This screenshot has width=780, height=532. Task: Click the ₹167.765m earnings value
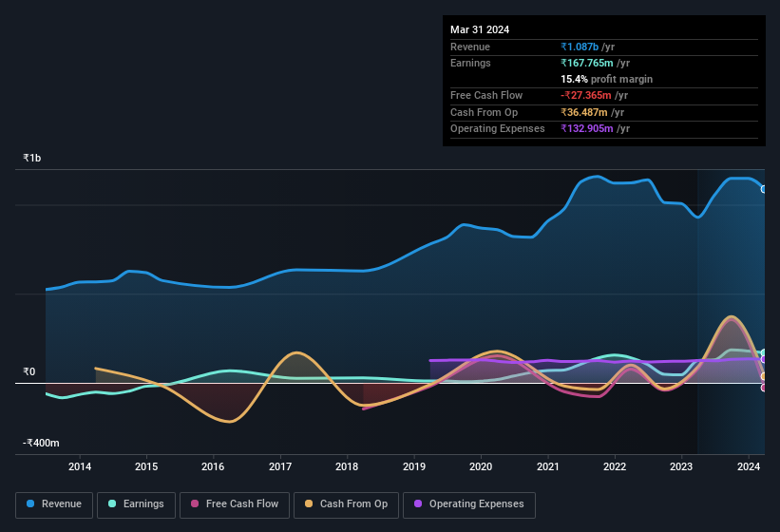pyautogui.click(x=587, y=63)
